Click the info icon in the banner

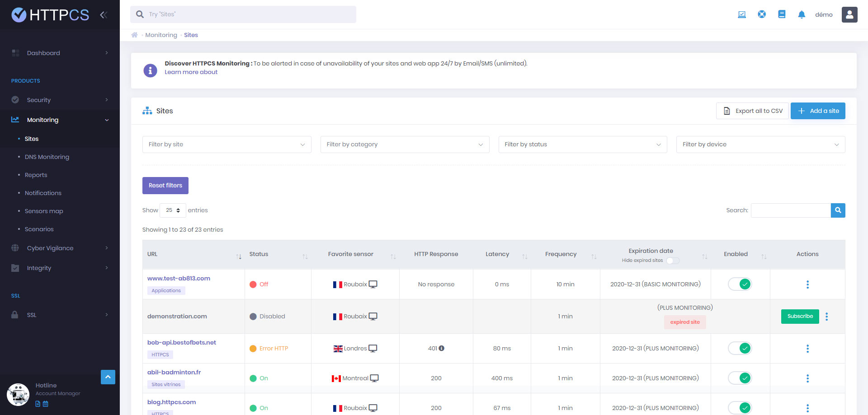[150, 70]
